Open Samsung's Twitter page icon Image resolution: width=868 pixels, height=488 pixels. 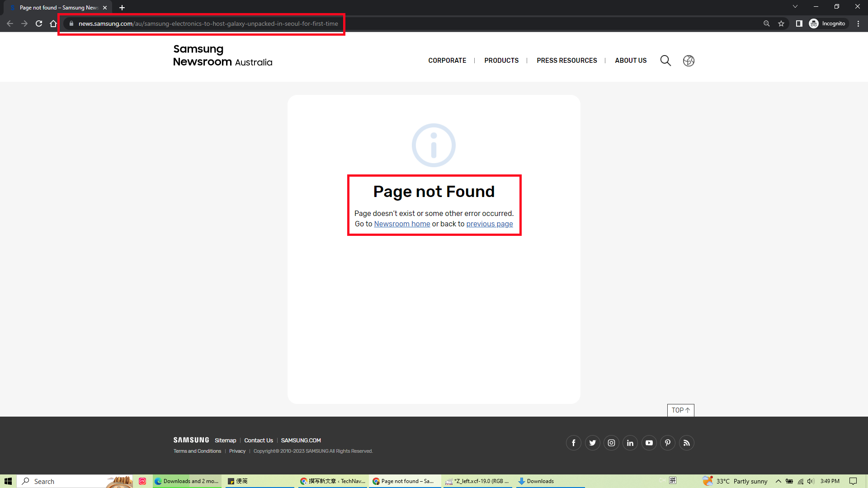point(592,443)
